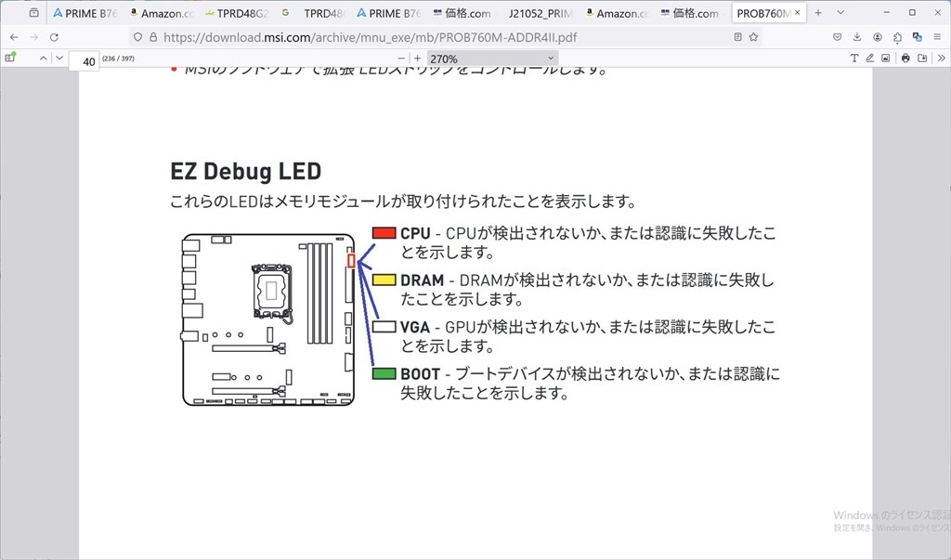Switch to the J21052_PRIM tab
Screen dimensions: 951x560
541,13
